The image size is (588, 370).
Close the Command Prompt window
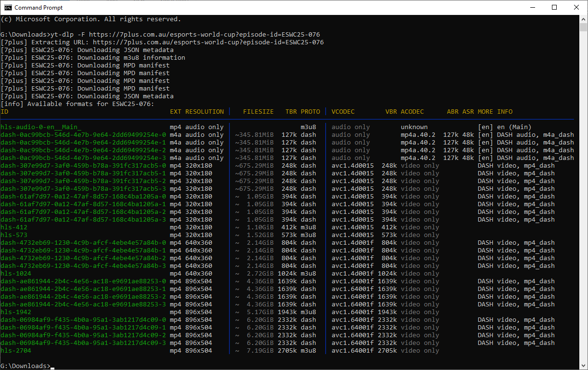click(x=576, y=7)
